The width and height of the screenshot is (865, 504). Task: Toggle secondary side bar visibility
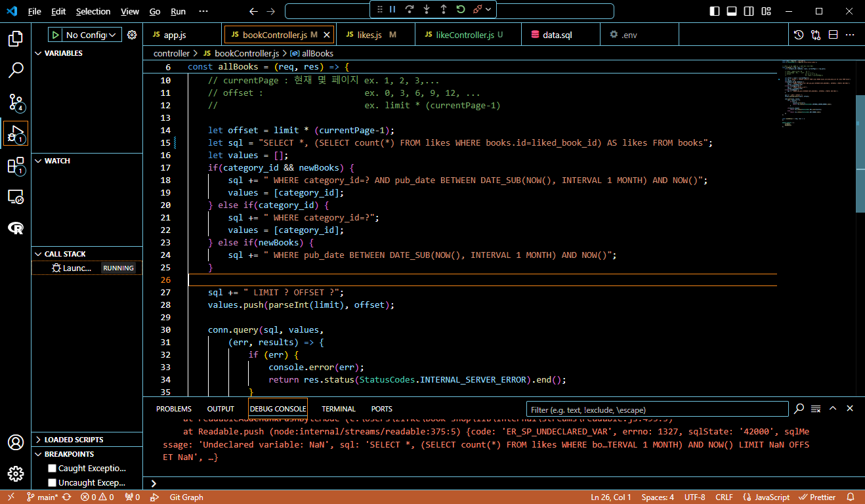coord(749,11)
